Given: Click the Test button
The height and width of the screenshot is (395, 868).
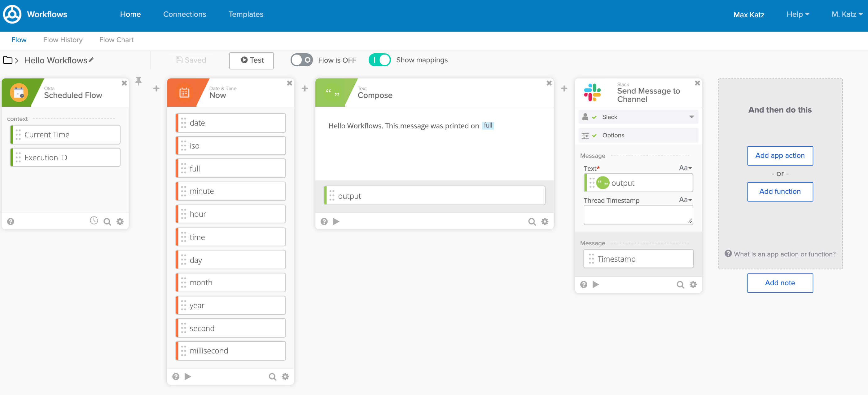Looking at the screenshot, I should pos(251,60).
